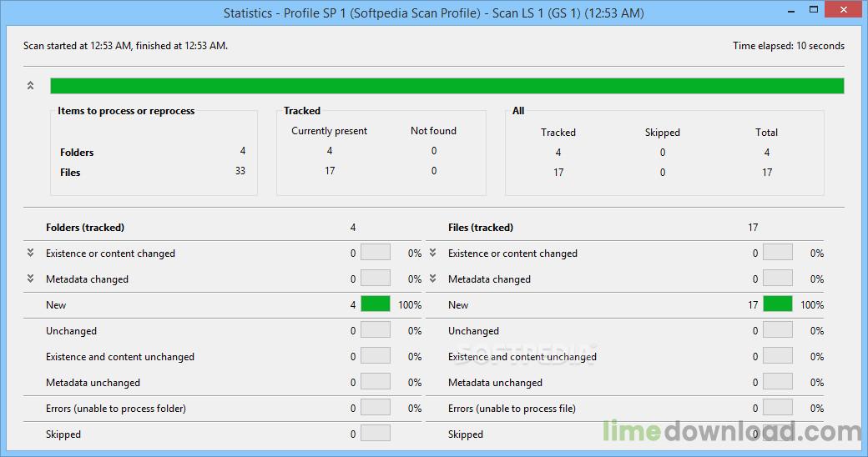Click the Files Unchanged empty percentage bar
Screen dimensions: 868x457
pos(778,330)
